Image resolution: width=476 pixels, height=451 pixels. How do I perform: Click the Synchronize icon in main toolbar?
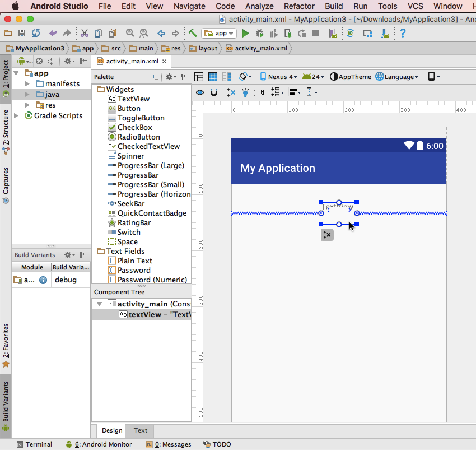[36, 33]
